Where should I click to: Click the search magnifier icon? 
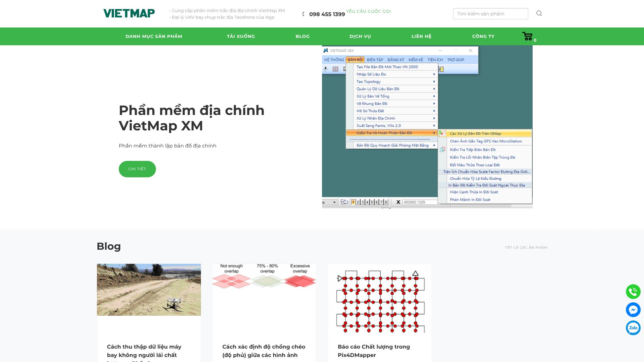click(539, 13)
